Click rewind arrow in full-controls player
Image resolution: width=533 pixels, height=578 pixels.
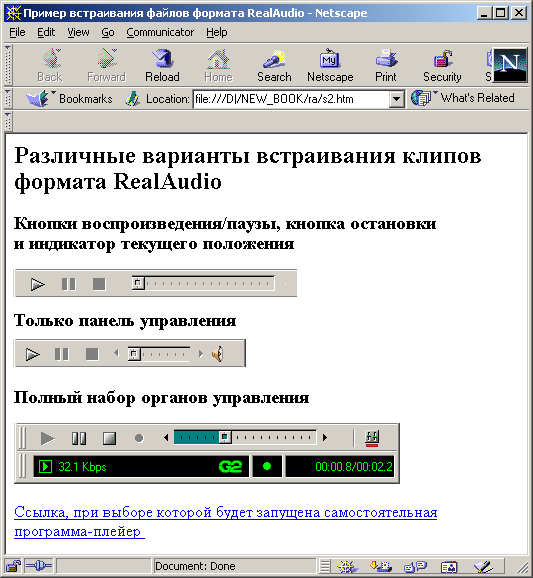[166, 438]
